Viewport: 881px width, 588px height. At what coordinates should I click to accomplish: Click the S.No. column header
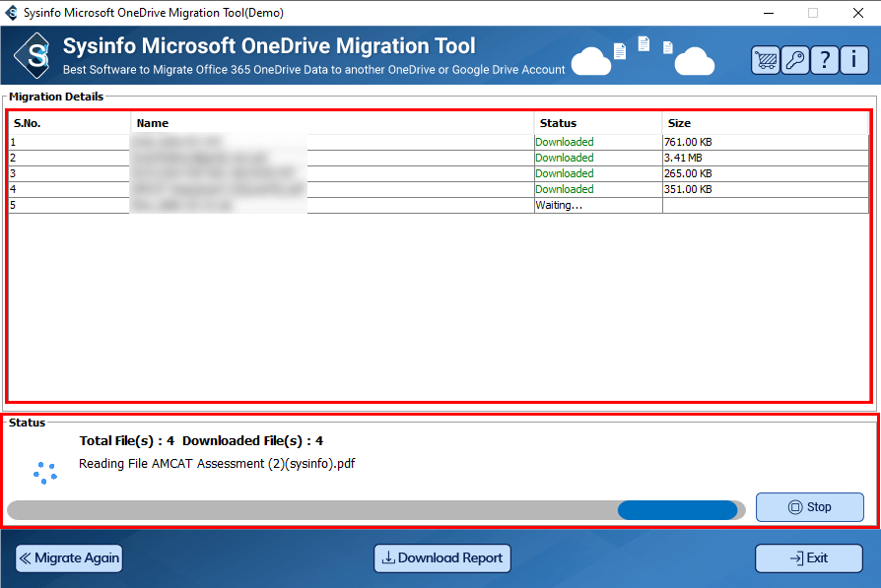click(x=69, y=123)
